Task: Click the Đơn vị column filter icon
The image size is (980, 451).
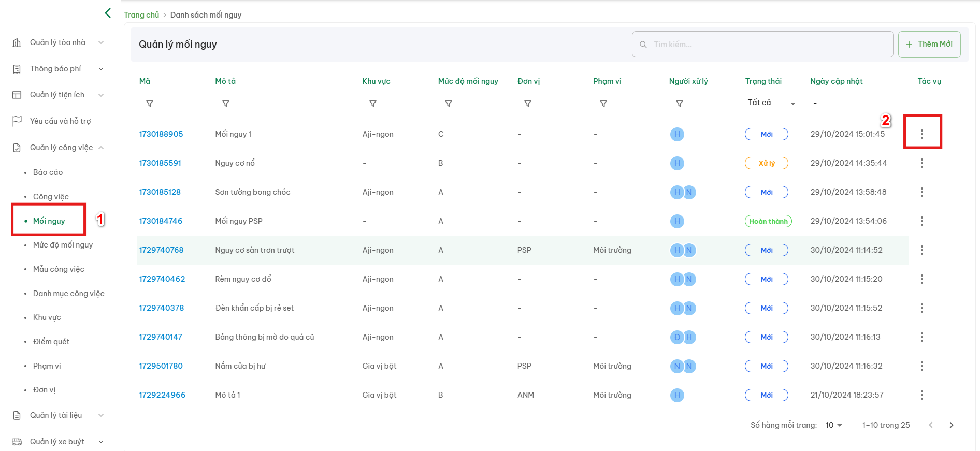Action: click(x=528, y=104)
